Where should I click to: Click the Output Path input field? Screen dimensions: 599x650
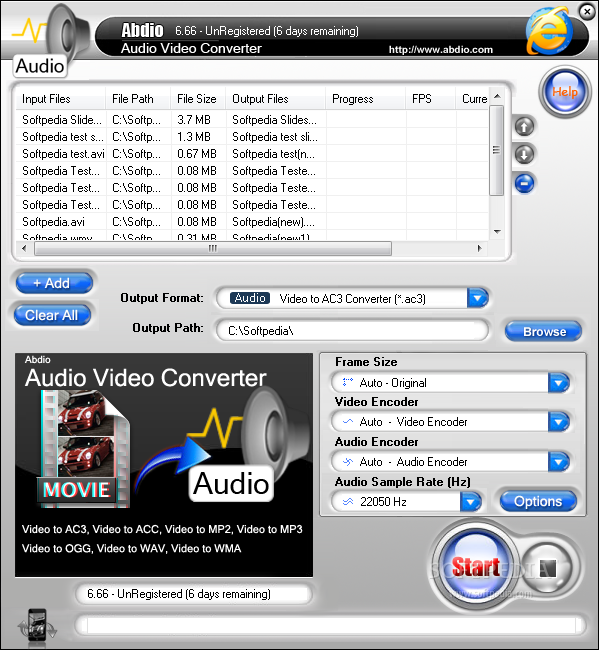(x=352, y=331)
